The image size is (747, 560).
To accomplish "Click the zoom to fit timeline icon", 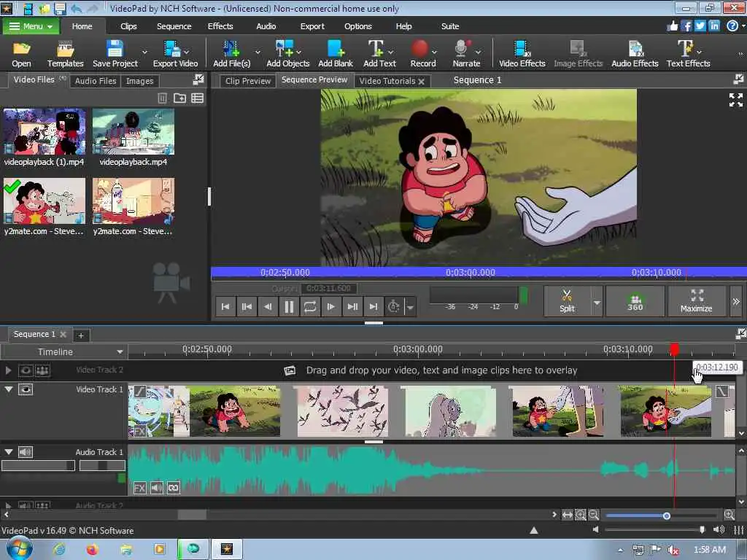I will click(x=567, y=515).
